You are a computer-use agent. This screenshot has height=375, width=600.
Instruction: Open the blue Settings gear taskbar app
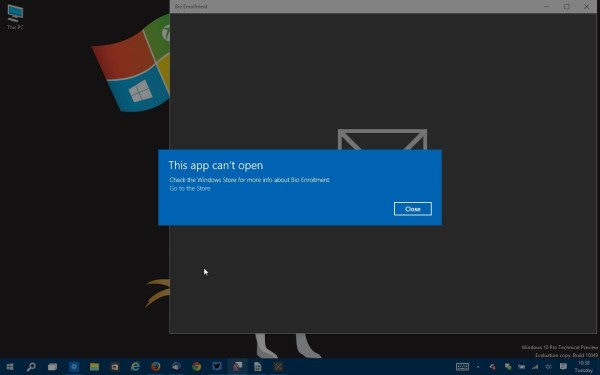pyautogui.click(x=73, y=367)
